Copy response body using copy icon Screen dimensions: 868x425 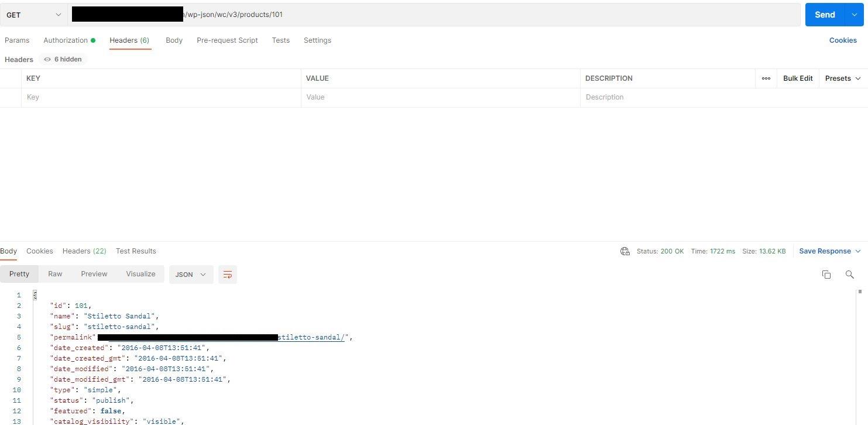click(826, 275)
